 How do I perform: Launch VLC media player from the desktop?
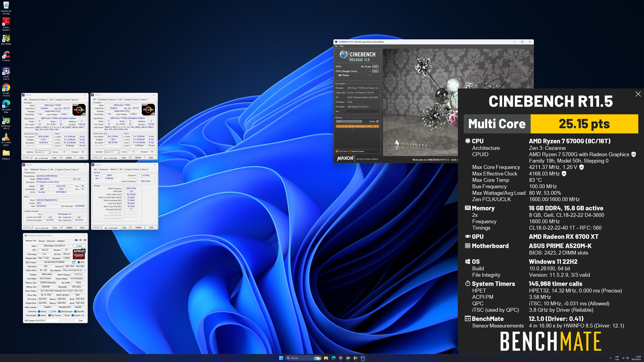click(6, 139)
